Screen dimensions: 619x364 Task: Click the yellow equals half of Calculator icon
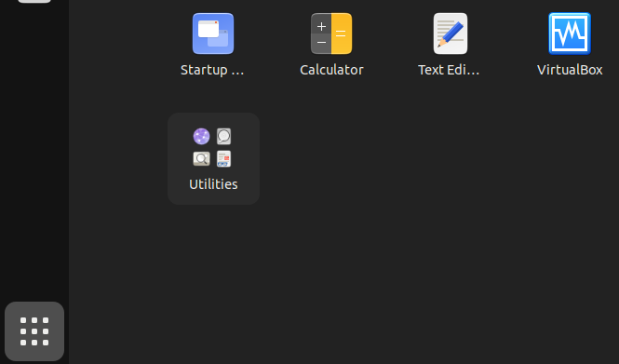tap(342, 34)
